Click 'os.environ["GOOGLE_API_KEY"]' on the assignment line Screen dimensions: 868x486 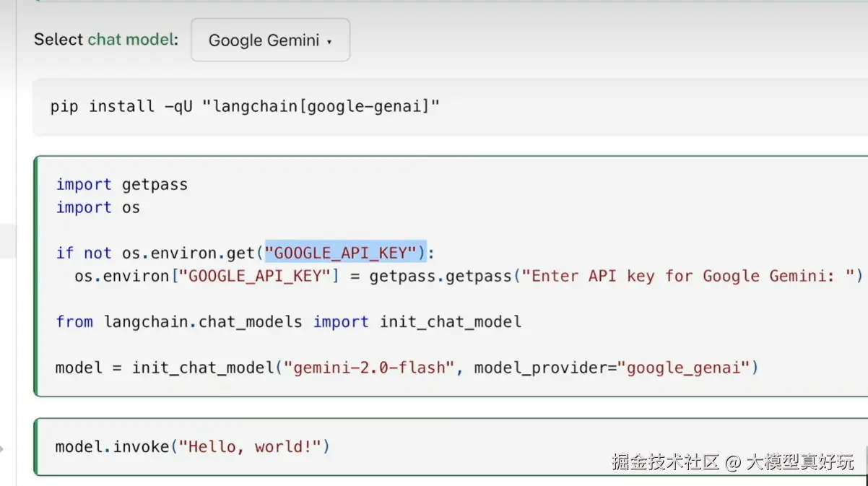point(207,276)
